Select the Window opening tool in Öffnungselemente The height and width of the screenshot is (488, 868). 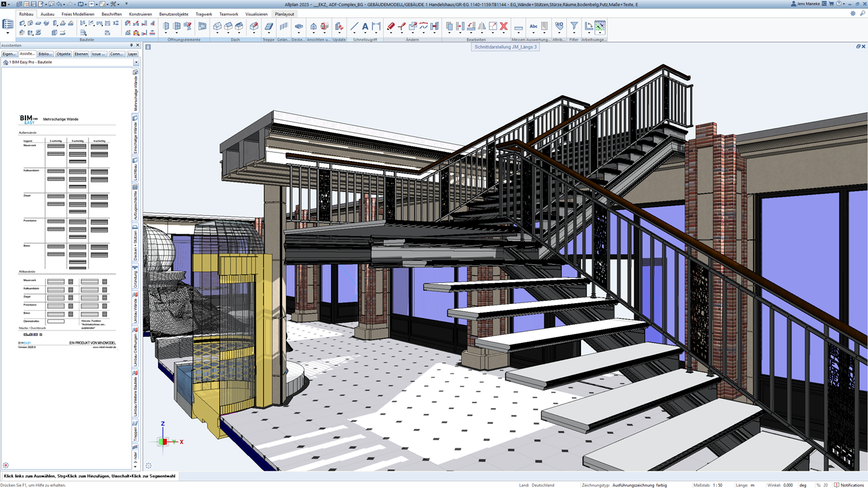click(177, 26)
